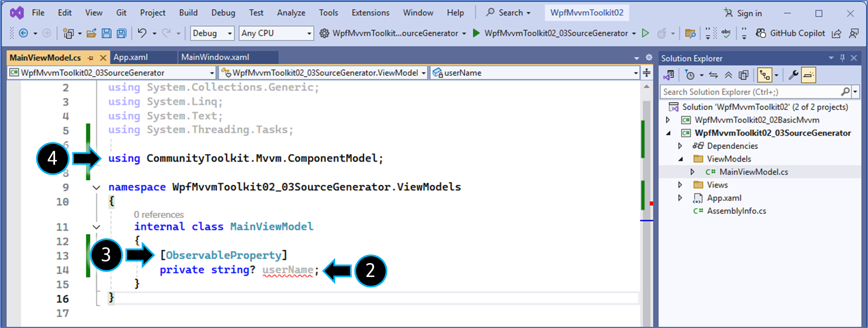Open the project scope dropdown WpfMvvmToolkit02_03SourceGenerator
This screenshot has width=868, height=328.
(112, 73)
